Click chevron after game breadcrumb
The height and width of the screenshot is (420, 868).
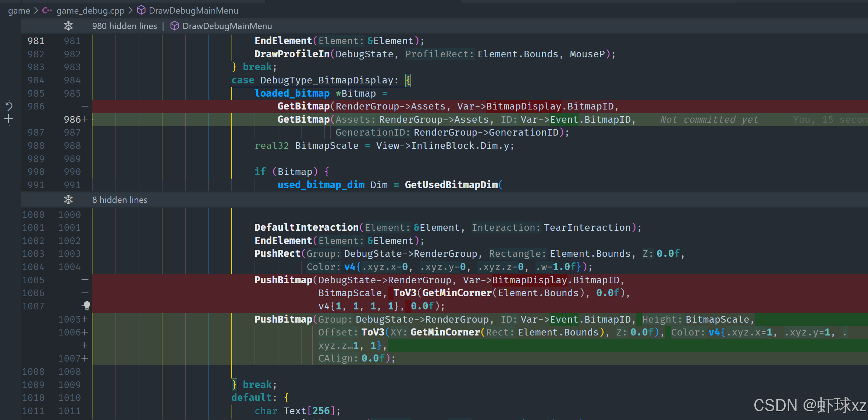point(36,11)
